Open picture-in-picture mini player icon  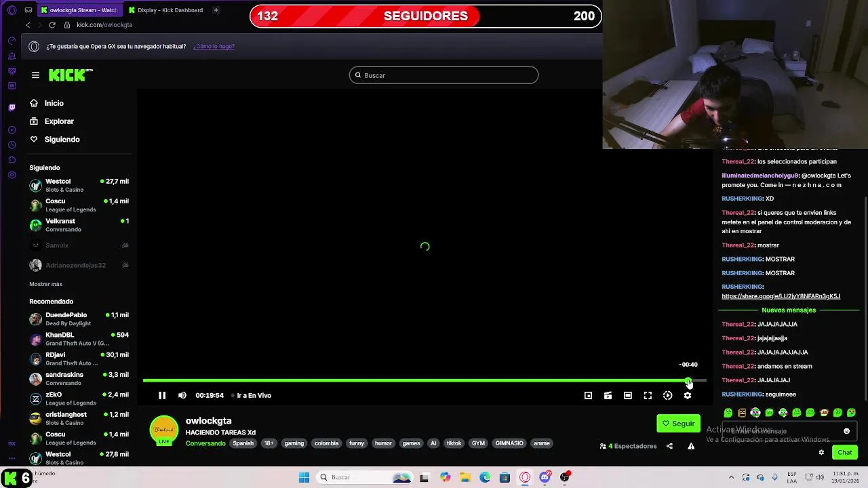click(588, 395)
